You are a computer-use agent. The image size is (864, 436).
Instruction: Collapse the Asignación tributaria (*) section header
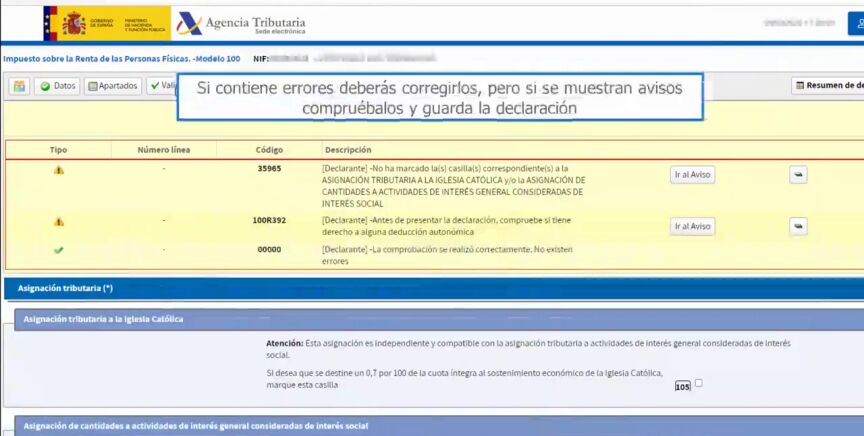click(66, 288)
